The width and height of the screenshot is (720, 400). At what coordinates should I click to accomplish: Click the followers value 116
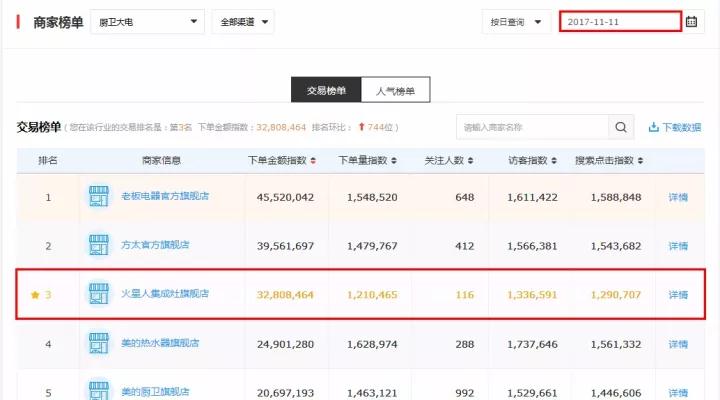[x=465, y=295]
